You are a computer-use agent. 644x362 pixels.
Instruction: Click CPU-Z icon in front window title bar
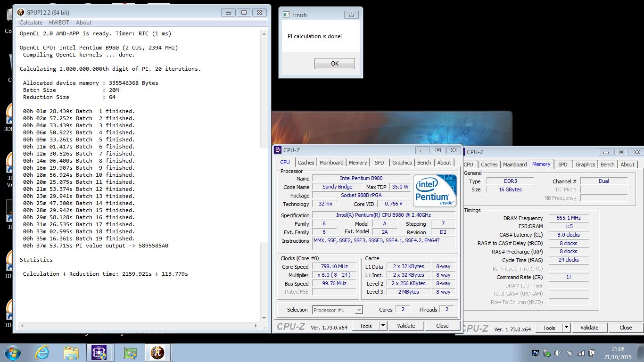tap(278, 150)
